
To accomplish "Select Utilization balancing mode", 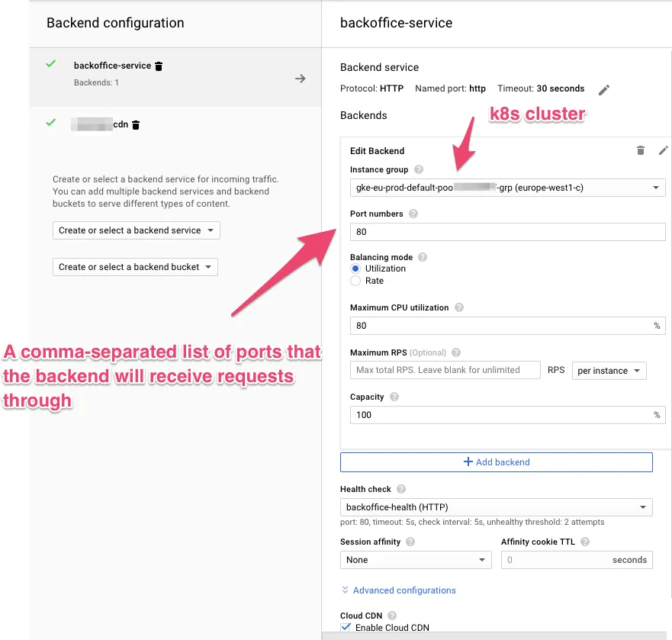I will click(355, 269).
